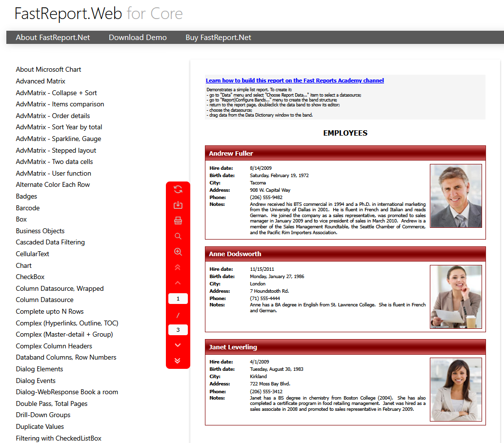Open Alternate Color Each Row report
This screenshot has height=443, width=504.
click(53, 184)
